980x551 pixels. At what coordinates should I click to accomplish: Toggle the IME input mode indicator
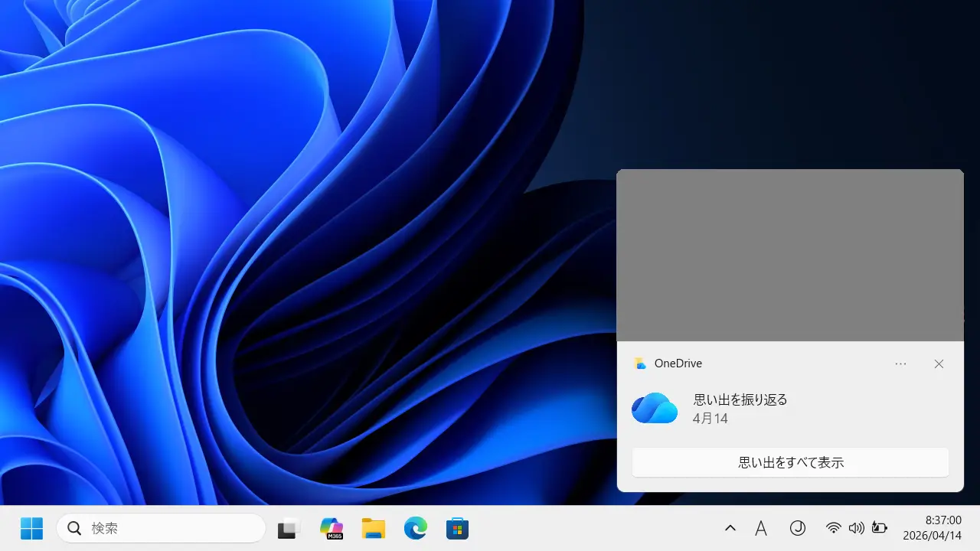[x=761, y=528]
